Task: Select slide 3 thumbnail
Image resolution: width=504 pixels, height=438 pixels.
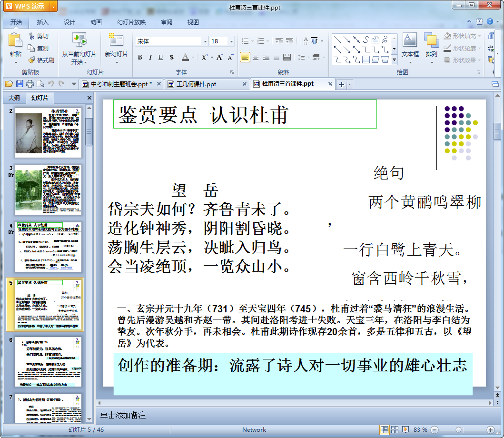Action: 48,190
